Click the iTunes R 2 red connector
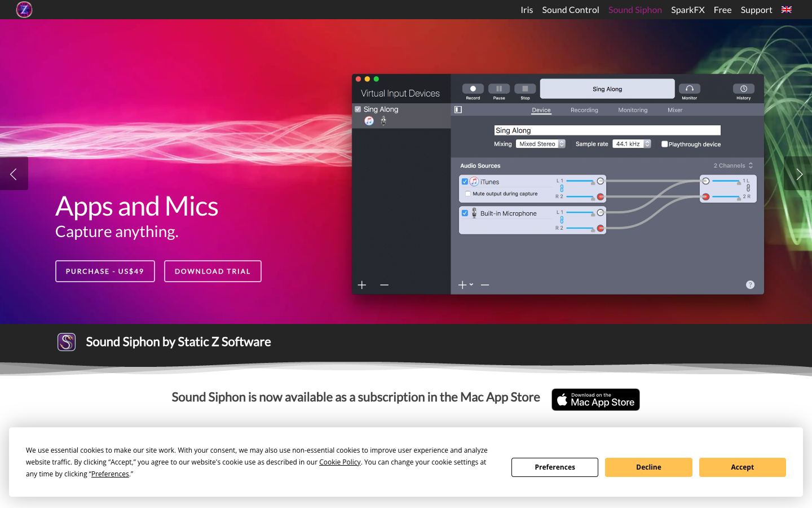This screenshot has height=508, width=812. coord(601,196)
